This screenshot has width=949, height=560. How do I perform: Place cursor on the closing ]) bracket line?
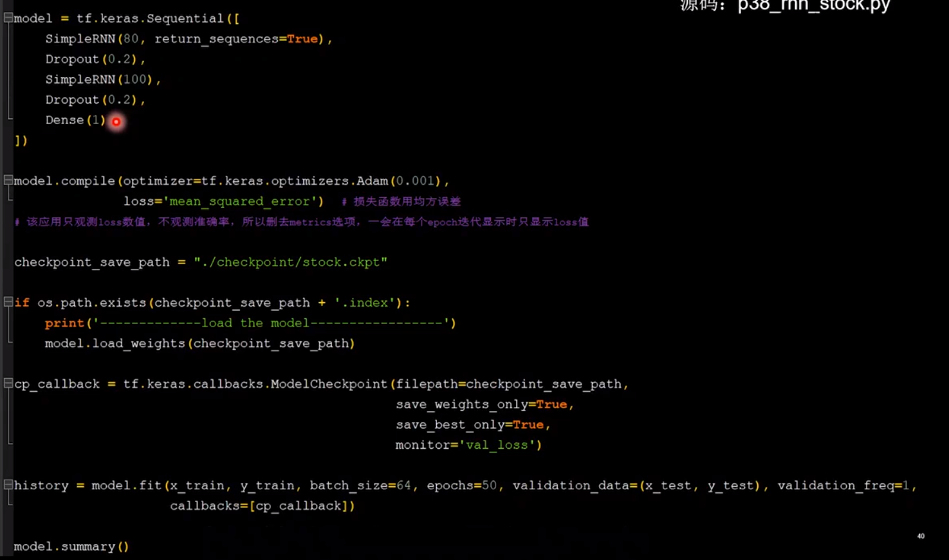21,141
